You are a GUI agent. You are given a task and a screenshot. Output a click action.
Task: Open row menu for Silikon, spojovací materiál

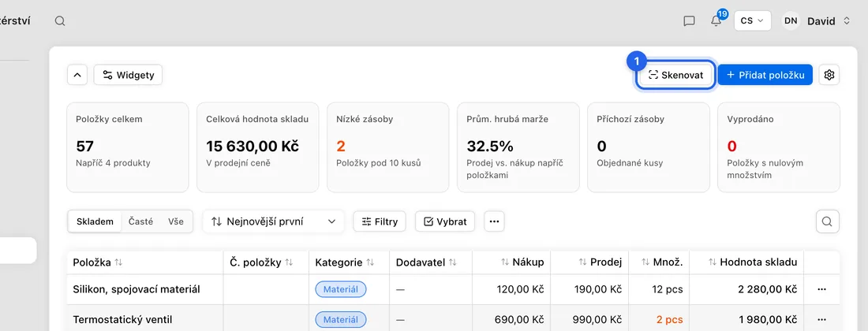point(821,289)
